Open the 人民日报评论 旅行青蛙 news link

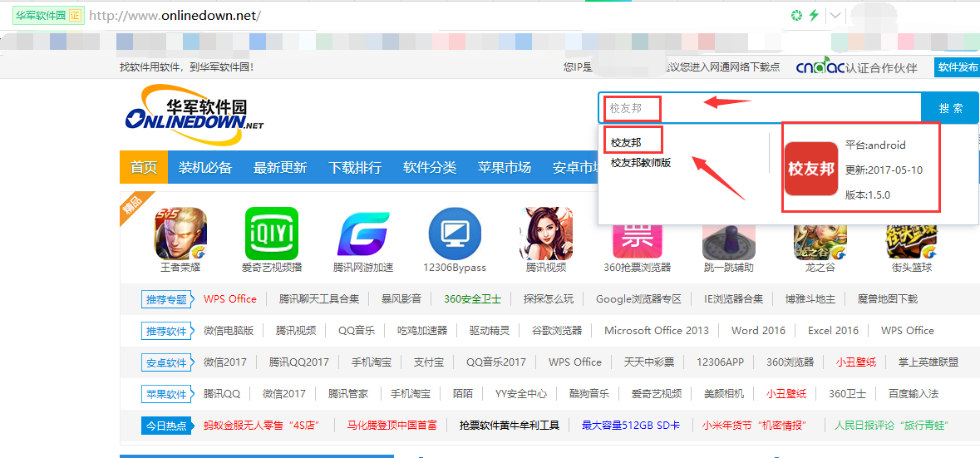point(892,426)
